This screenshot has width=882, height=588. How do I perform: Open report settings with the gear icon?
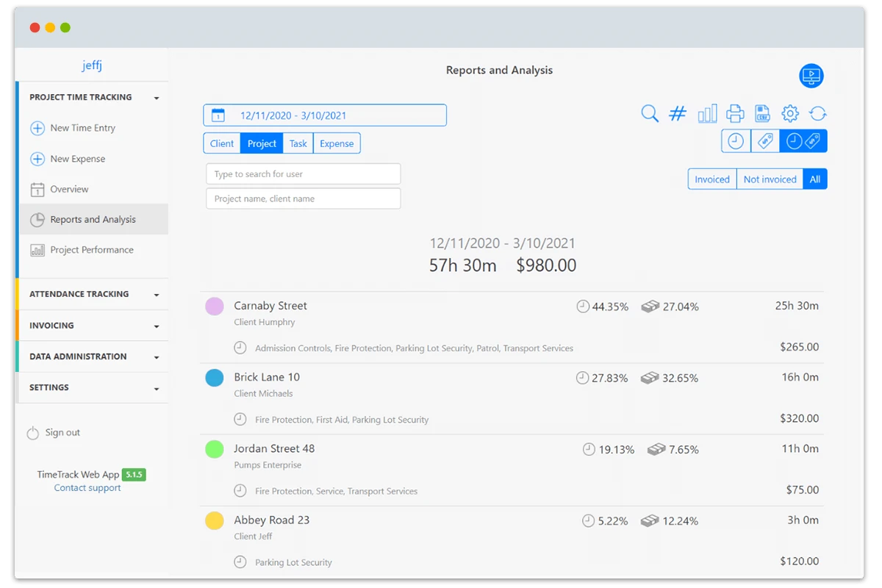click(789, 113)
